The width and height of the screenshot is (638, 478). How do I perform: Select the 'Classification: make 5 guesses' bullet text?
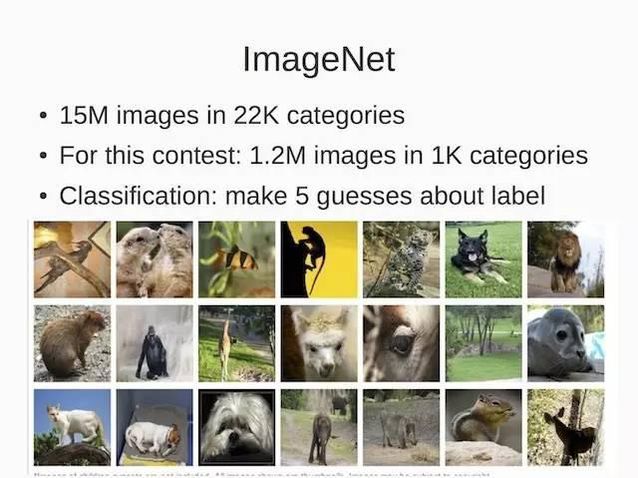point(302,196)
